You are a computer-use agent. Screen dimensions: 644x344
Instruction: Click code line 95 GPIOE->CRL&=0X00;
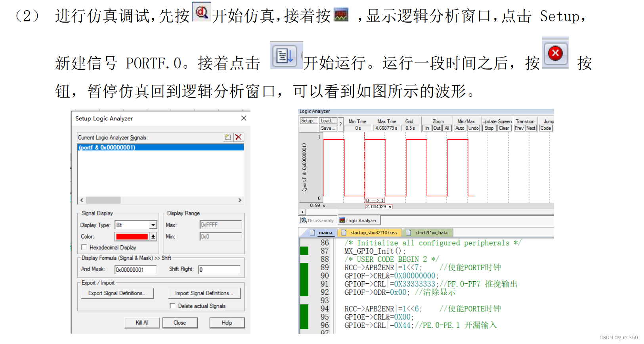click(379, 317)
